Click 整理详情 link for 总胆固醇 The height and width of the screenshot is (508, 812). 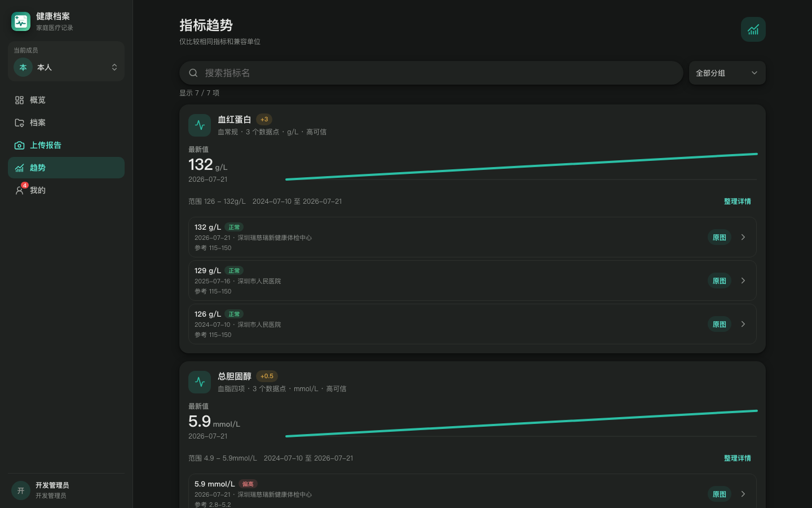point(737,458)
